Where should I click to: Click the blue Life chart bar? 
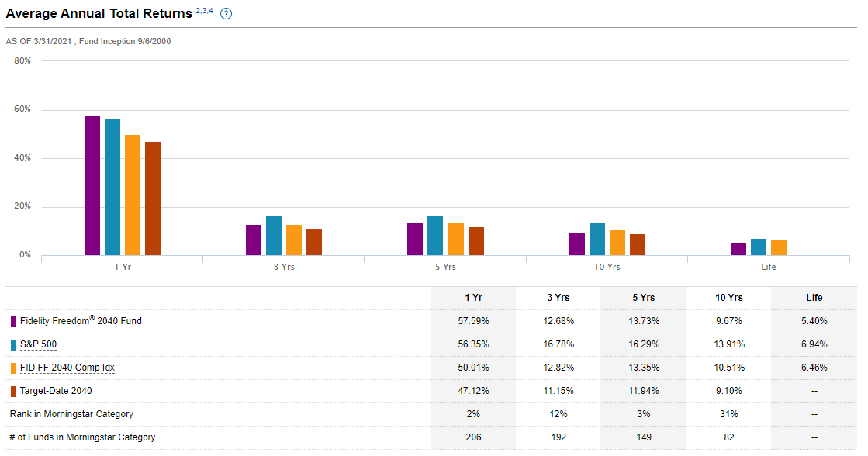click(759, 247)
